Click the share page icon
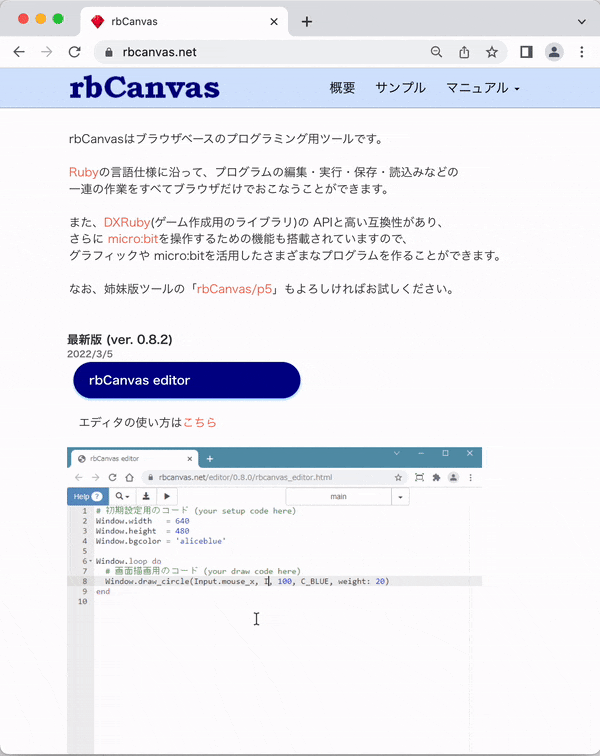This screenshot has height=756, width=600. click(464, 52)
